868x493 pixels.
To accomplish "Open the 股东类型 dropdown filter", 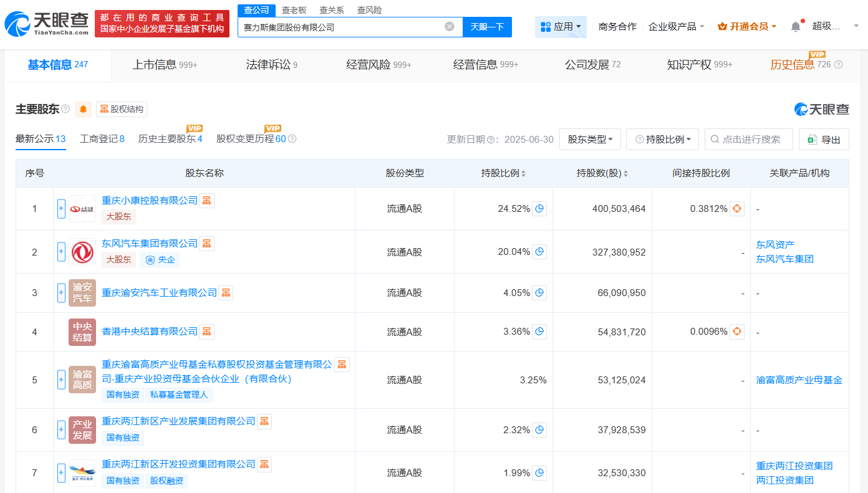I will coord(590,139).
